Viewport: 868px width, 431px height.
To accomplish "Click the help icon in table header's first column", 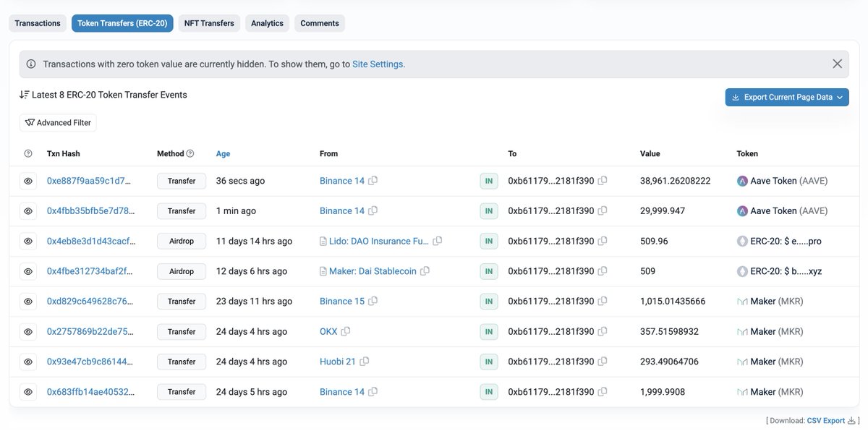I will (x=28, y=153).
